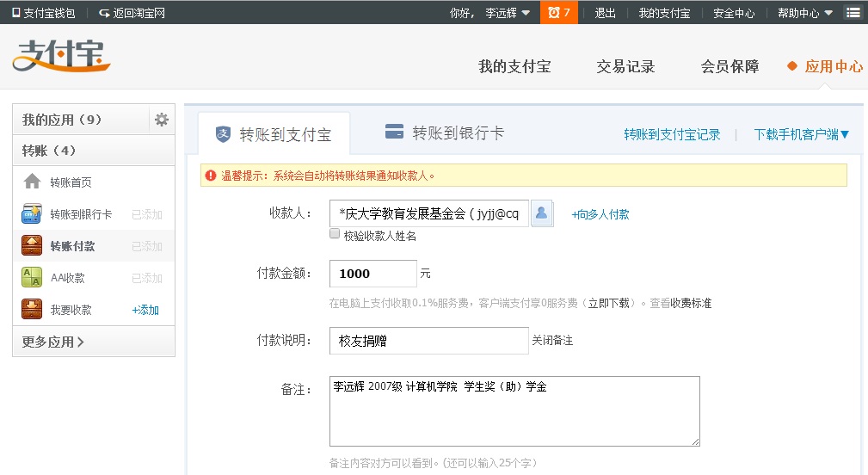Switch to the 转账到银行卡 tab
The image size is (868, 475).
coord(445,133)
